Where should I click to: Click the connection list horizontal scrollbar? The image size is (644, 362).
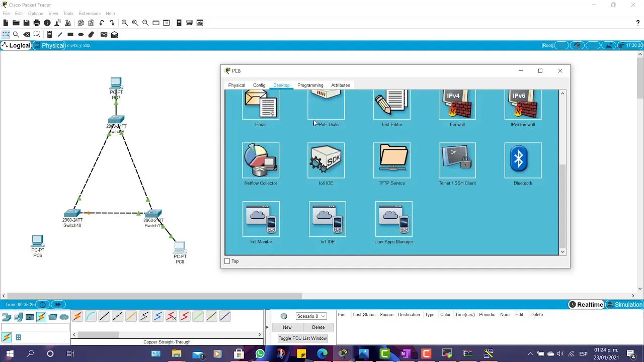tap(99, 335)
